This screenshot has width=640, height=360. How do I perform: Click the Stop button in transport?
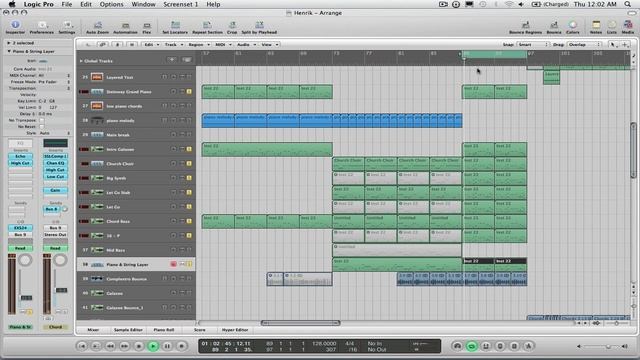(139, 346)
